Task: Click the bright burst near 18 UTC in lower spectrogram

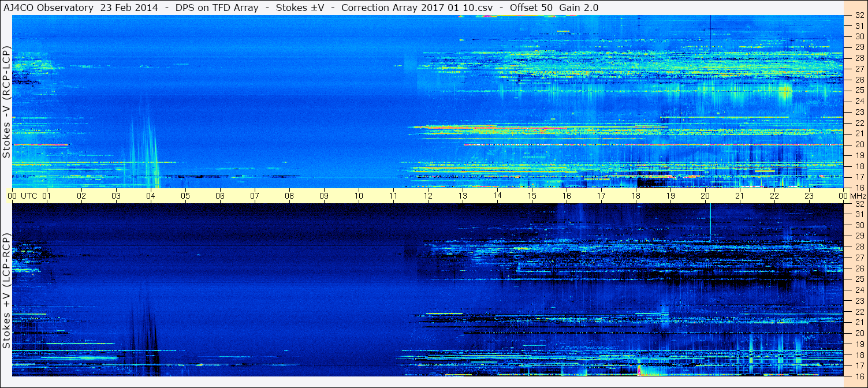Action: pos(639,369)
